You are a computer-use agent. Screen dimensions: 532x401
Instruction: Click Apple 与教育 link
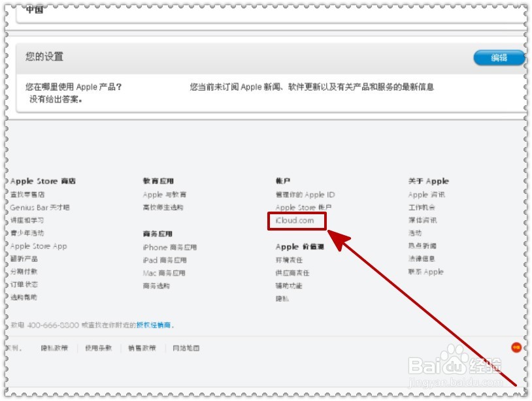(x=164, y=195)
